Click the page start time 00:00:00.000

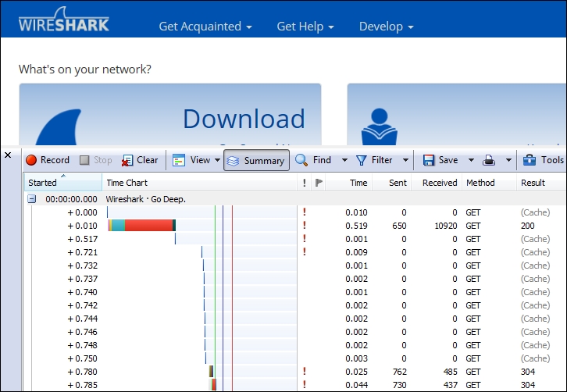[x=71, y=199]
